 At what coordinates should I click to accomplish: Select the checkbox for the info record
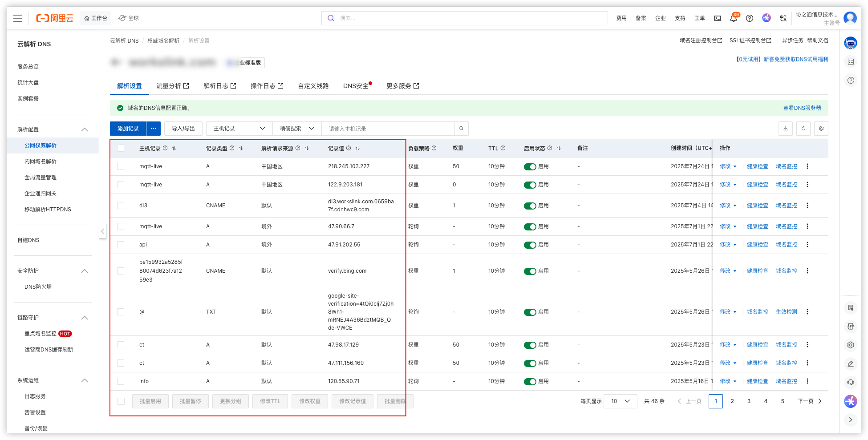pos(121,381)
